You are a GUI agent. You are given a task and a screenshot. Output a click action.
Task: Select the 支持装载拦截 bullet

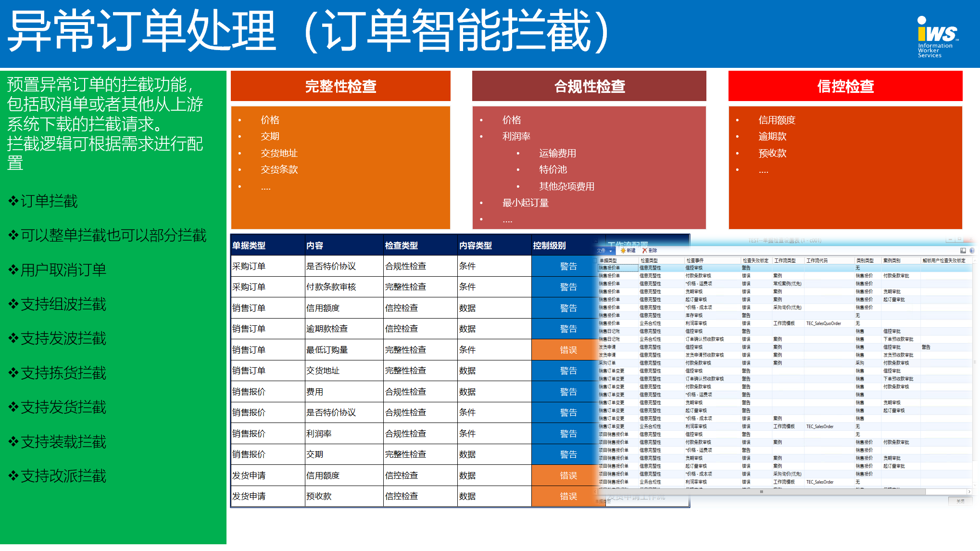click(x=57, y=442)
